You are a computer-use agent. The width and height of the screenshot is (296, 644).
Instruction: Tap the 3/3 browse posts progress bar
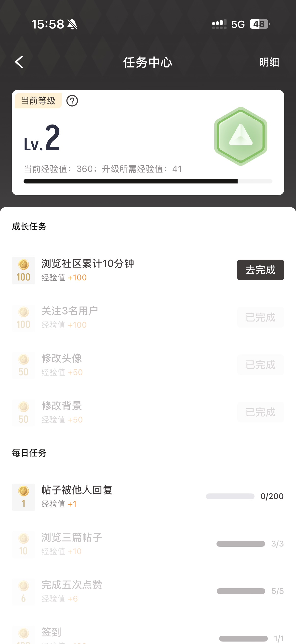[x=241, y=544]
